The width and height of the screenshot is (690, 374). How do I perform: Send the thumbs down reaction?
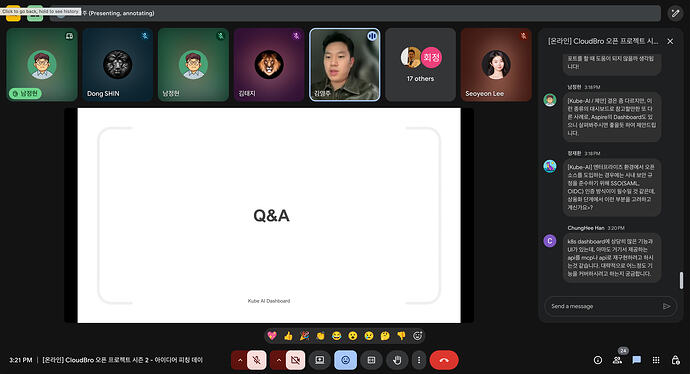pos(401,336)
